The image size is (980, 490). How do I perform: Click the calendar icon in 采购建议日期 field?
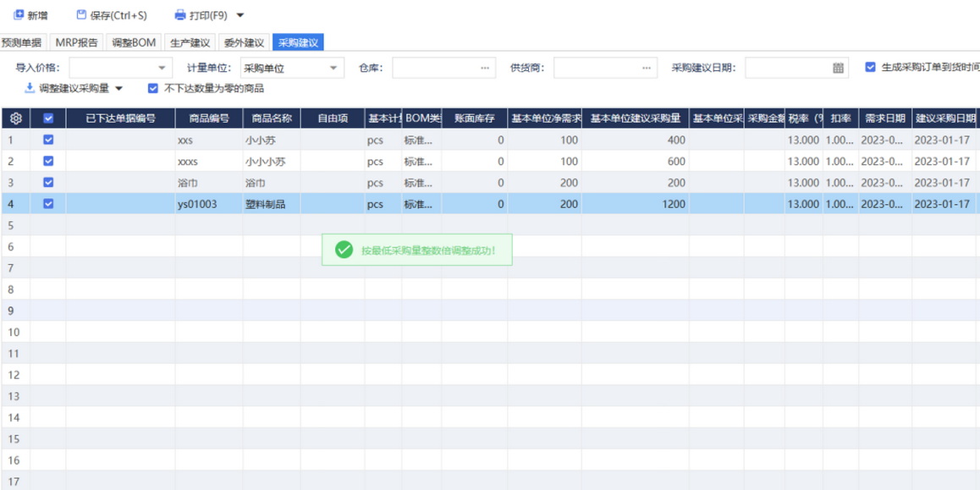pyautogui.click(x=838, y=68)
